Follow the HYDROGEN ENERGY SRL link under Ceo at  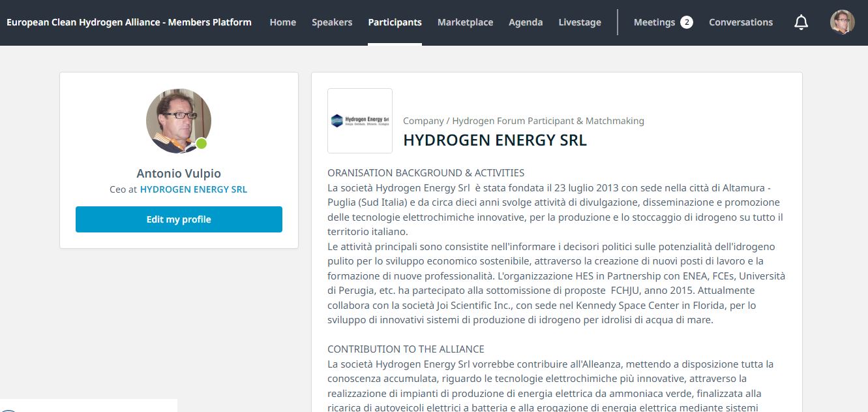[194, 189]
